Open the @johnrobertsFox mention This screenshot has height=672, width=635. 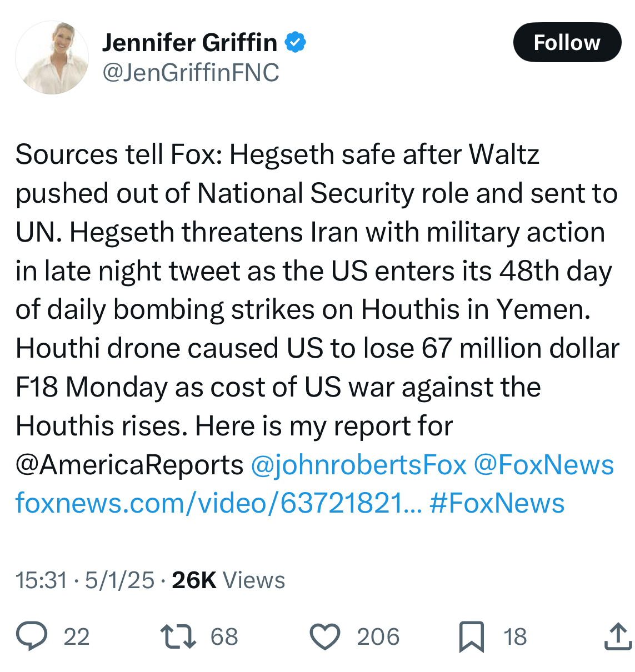point(358,465)
